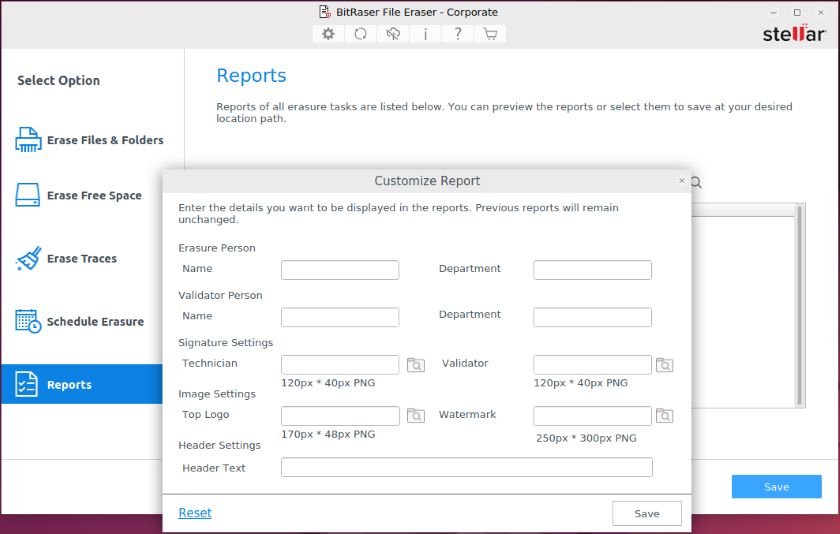Browse for Technician signature file
Viewport: 840px width, 534px height.
[416, 365]
